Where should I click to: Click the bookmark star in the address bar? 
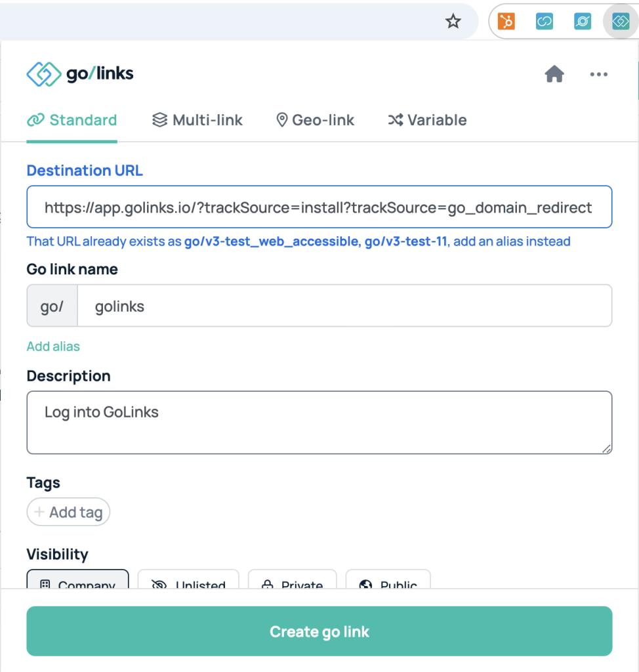click(453, 21)
